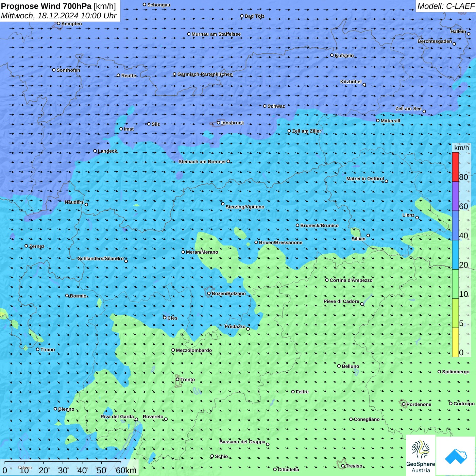Click the 'Sonthofen' label

pos(68,70)
